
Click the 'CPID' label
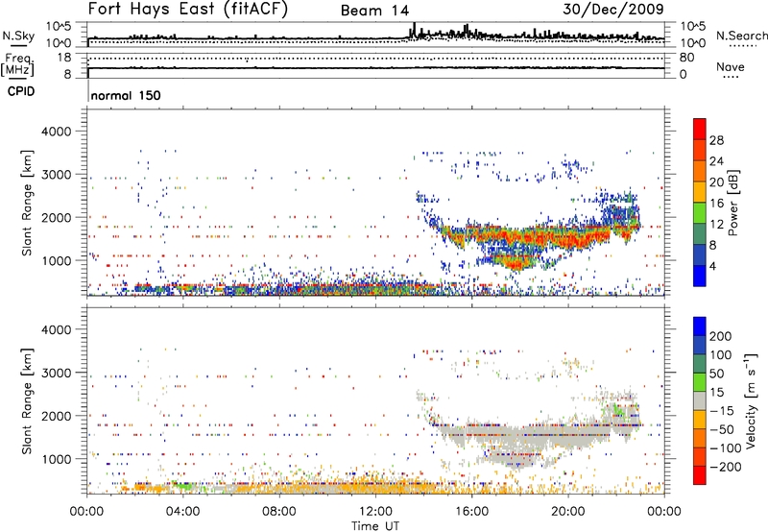[21, 91]
